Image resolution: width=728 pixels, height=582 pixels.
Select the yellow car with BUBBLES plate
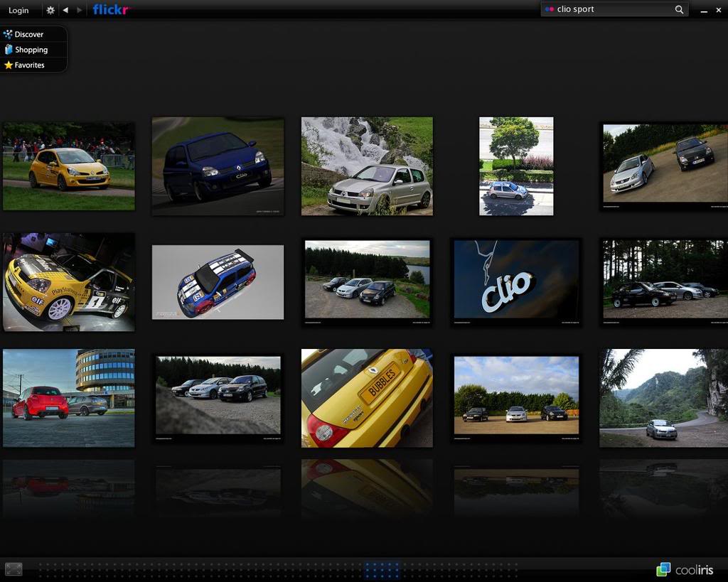coord(367,398)
